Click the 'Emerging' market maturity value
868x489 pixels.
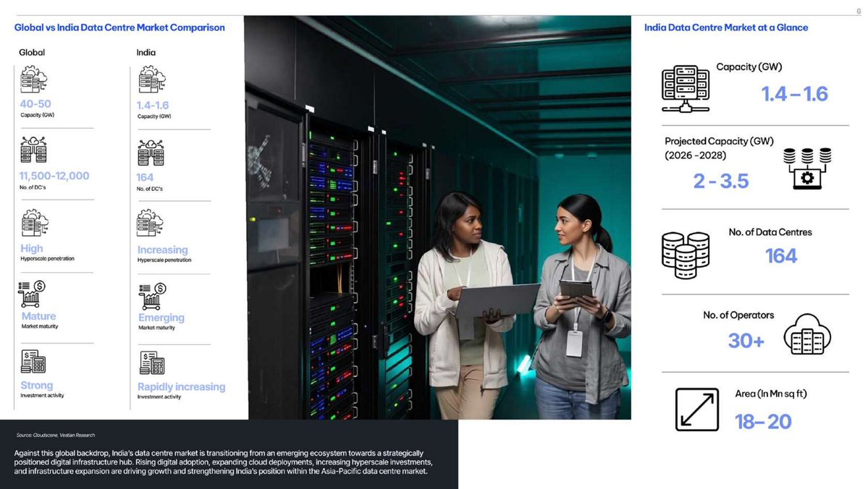click(161, 318)
